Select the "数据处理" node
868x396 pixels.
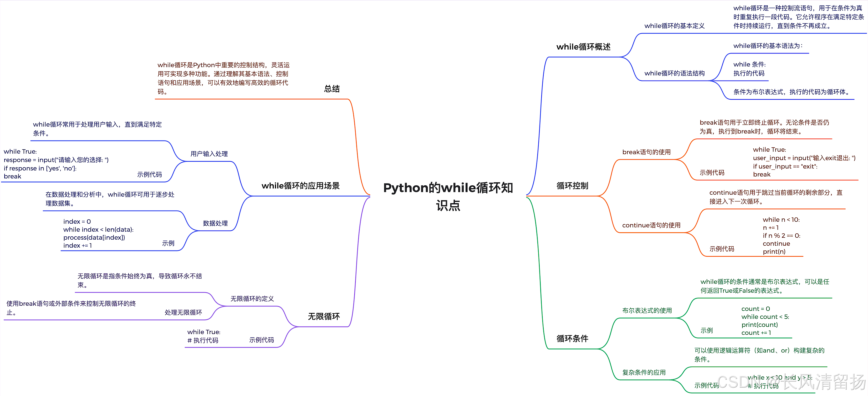pos(215,223)
